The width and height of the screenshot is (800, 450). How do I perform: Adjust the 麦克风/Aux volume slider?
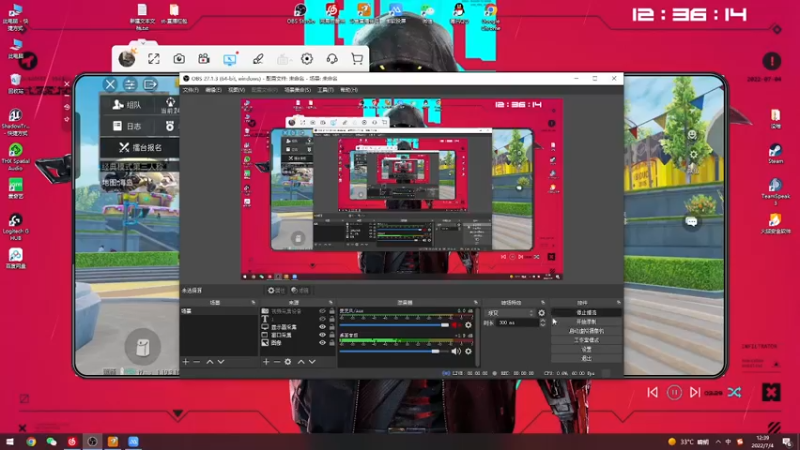[394, 325]
